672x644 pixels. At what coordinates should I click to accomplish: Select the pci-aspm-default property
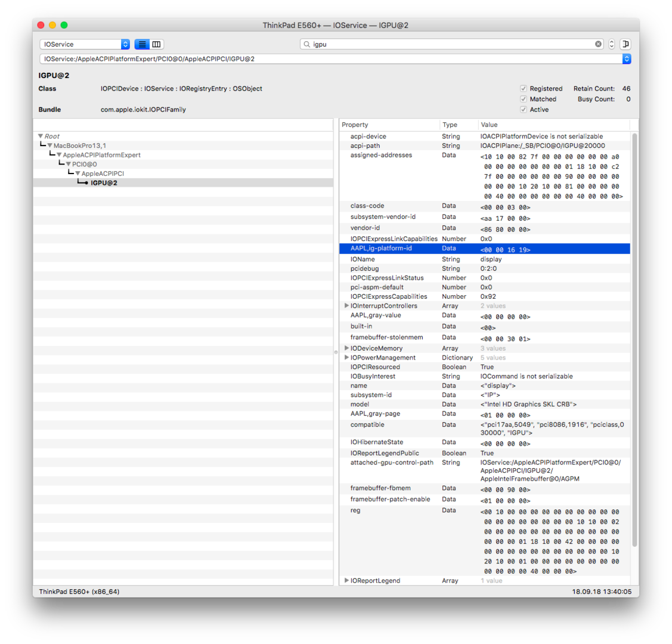[484, 287]
